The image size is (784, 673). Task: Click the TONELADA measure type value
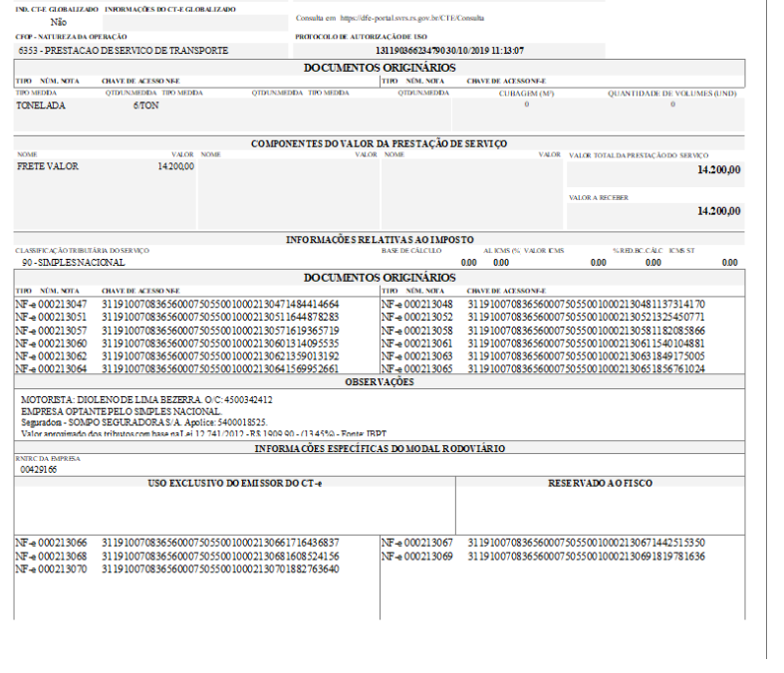(x=41, y=106)
